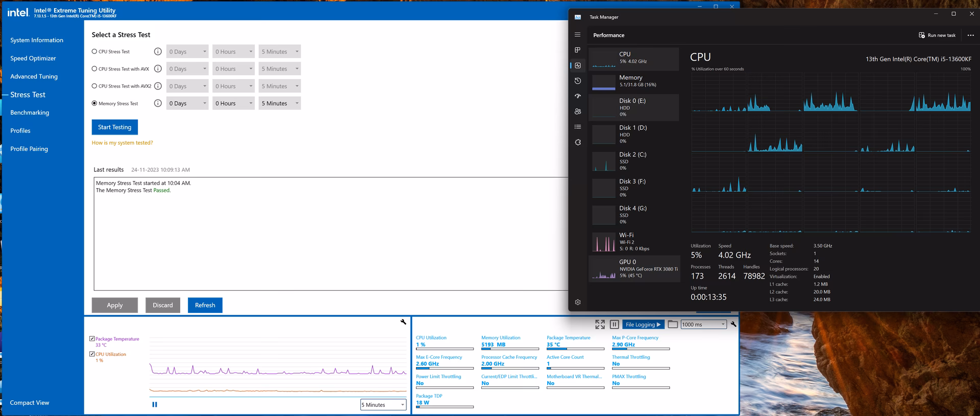Image resolution: width=980 pixels, height=416 pixels.
Task: Start File Logging
Action: (x=643, y=324)
